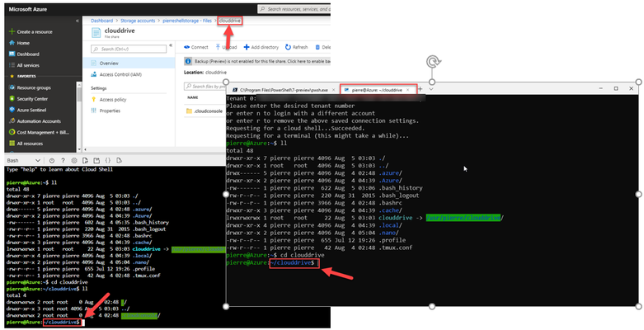
Task: Switch to pwsh.exe terminal tab
Action: coord(284,90)
